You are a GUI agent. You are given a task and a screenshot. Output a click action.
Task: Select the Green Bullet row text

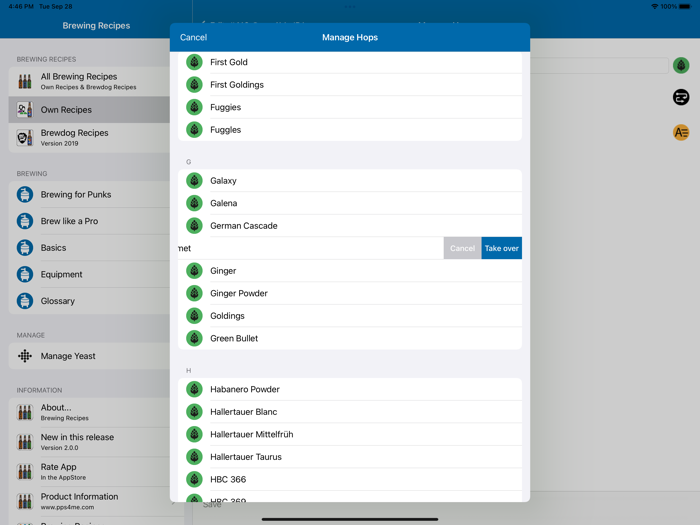234,338
